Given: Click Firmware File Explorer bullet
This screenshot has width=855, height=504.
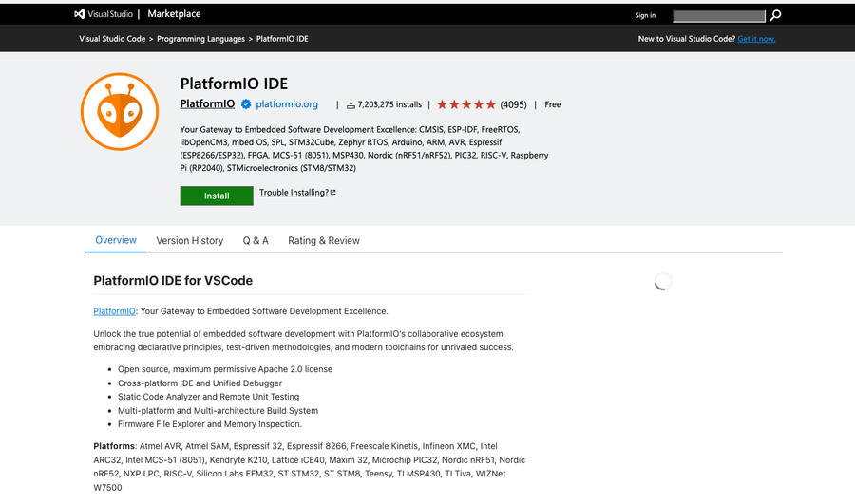Looking at the screenshot, I should click(209, 424).
